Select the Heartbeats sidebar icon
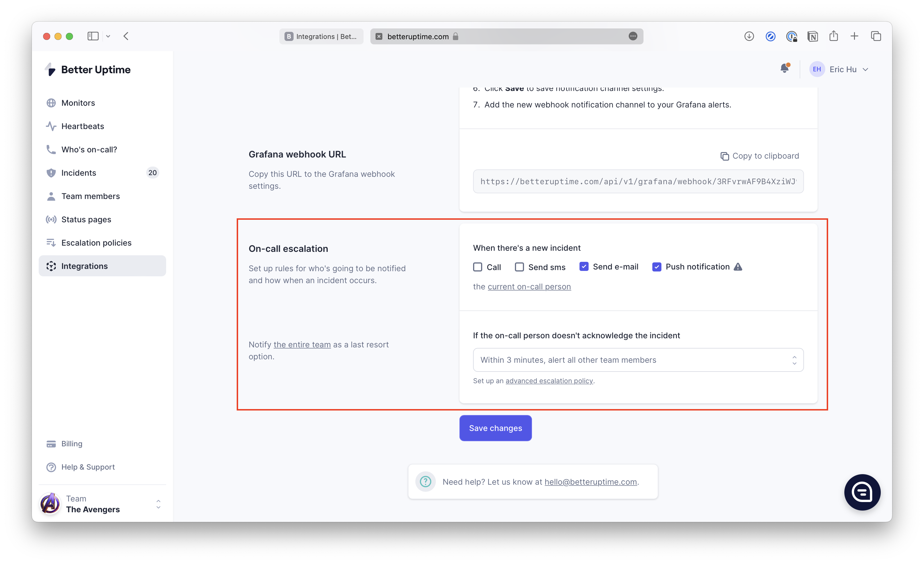 pyautogui.click(x=51, y=126)
